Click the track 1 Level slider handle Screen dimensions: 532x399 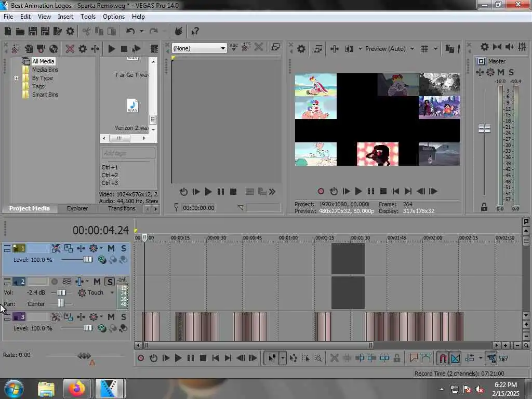[87, 260]
